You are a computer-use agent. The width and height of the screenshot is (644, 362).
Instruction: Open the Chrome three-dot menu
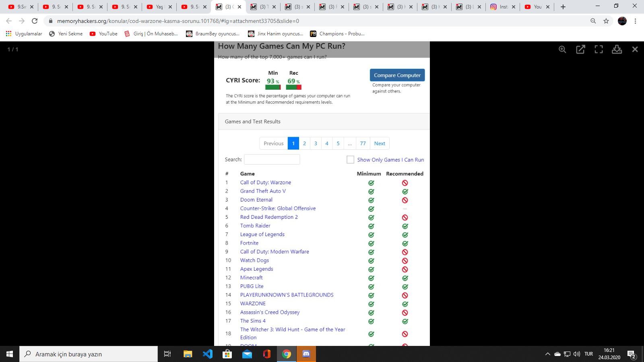636,21
